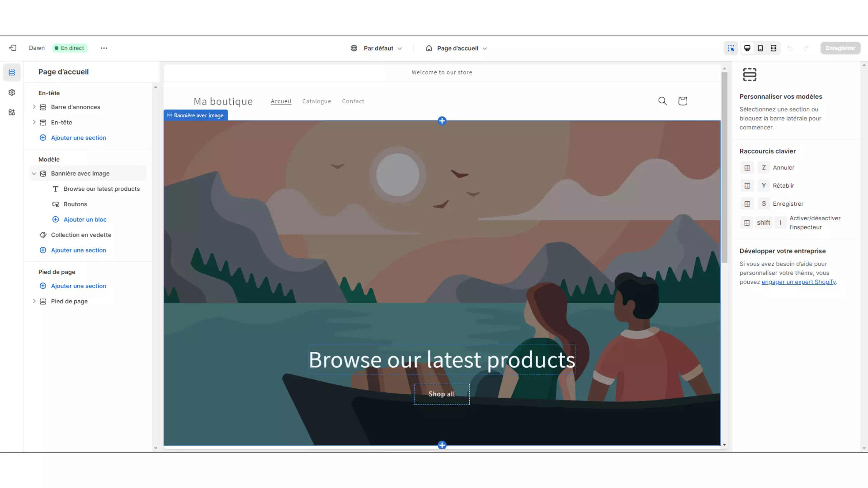The image size is (868, 488).
Task: Open the Sections panel icon in left rail
Action: tap(12, 73)
